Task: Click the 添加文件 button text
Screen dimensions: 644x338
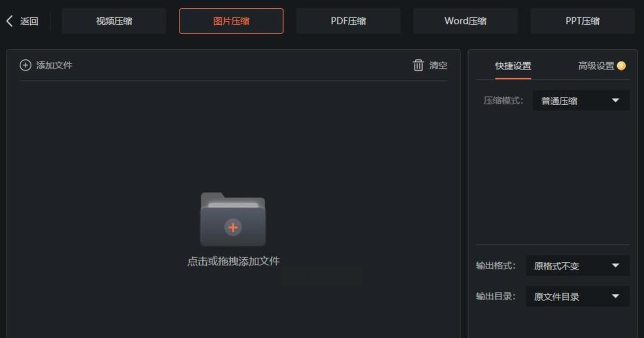Action: click(54, 65)
